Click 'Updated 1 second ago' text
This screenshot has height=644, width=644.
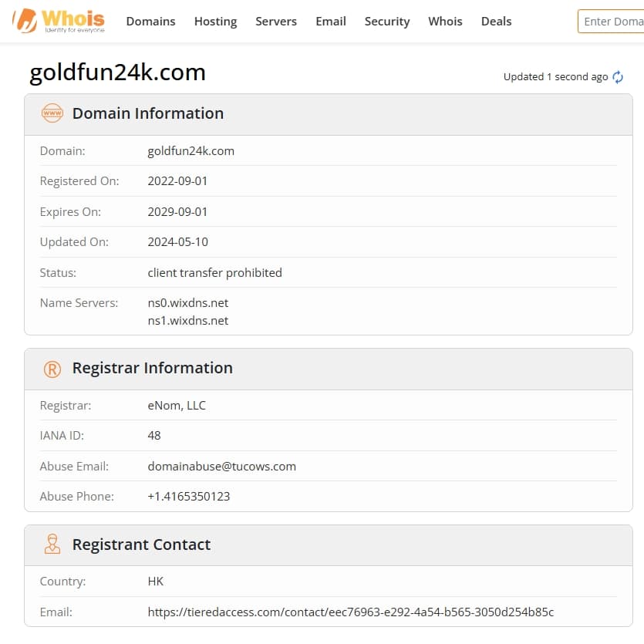point(555,77)
